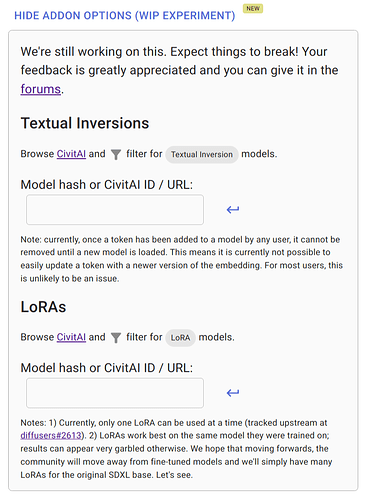The width and height of the screenshot is (366, 500).
Task: Select the LoRA chip
Action: [x=180, y=338]
